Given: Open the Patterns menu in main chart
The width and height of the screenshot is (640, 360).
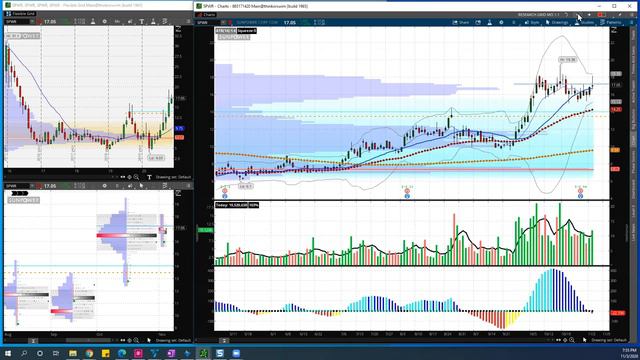Looking at the screenshot, I should pos(611,22).
